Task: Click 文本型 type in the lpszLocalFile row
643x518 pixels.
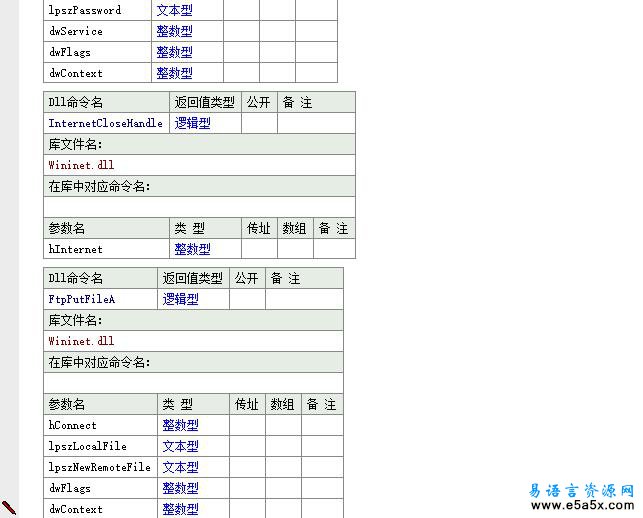Action: (x=180, y=446)
